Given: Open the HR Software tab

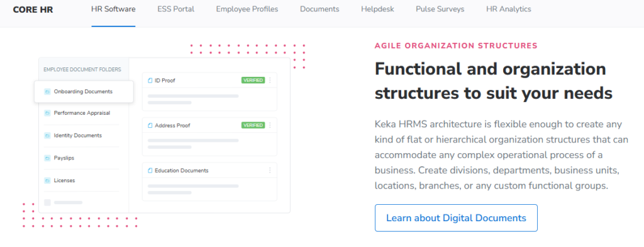Looking at the screenshot, I should [x=113, y=9].
